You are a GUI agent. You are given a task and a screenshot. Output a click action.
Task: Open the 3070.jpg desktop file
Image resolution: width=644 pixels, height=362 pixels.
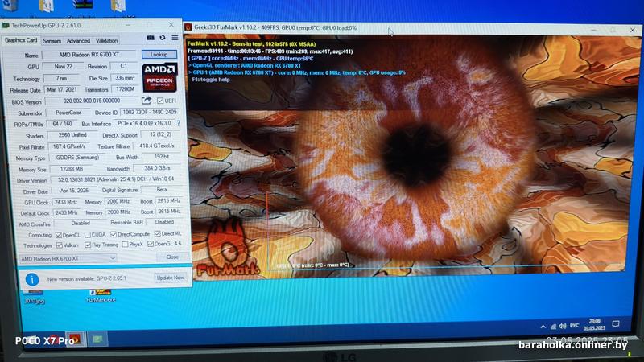tap(34, 296)
